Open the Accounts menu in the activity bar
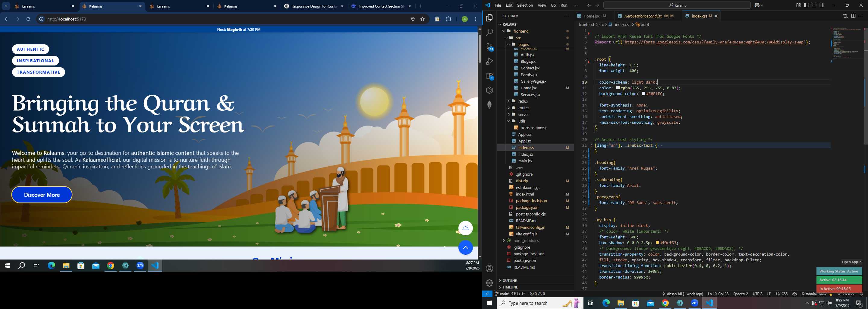Image resolution: width=868 pixels, height=309 pixels. pos(489,269)
